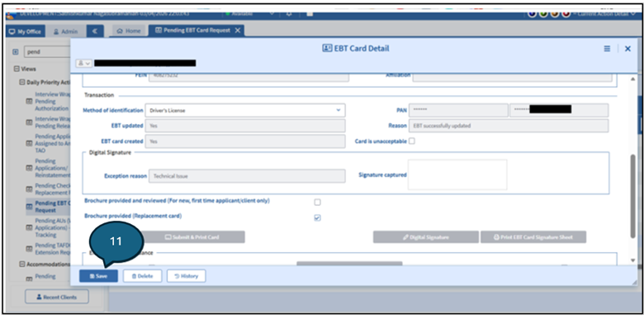Image resolution: width=644 pixels, height=315 pixels.
Task: Open the Method of identification dropdown
Action: [x=244, y=110]
